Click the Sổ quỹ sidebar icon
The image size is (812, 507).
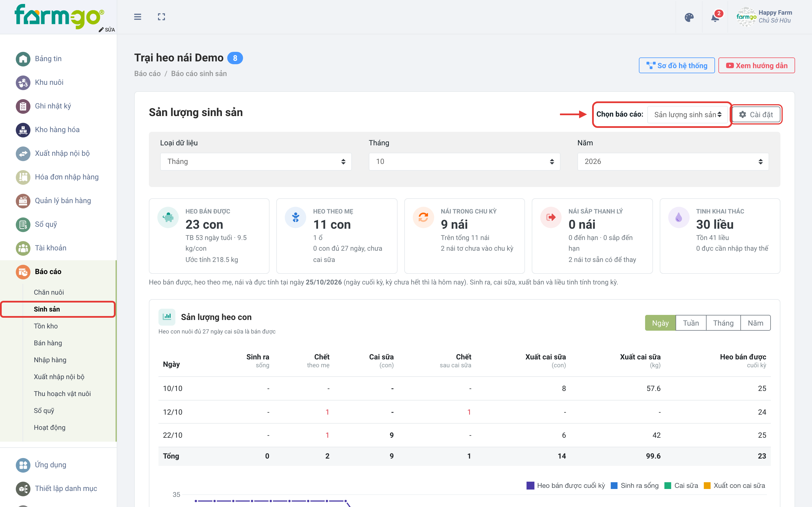pyautogui.click(x=23, y=224)
